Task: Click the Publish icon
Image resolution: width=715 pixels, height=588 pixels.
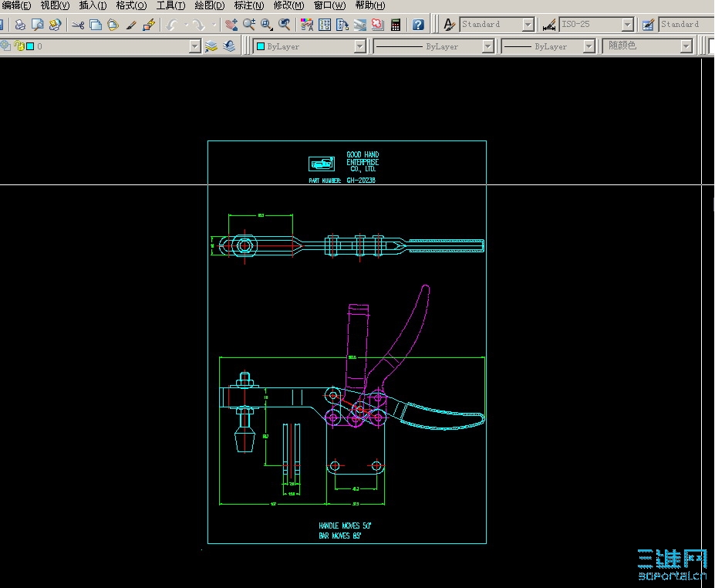Action: (55, 25)
